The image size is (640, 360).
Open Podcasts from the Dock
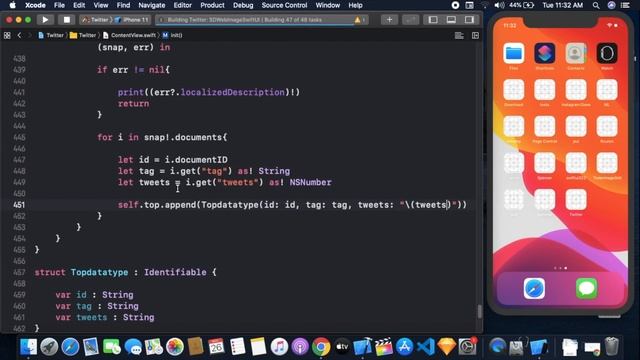point(300,347)
